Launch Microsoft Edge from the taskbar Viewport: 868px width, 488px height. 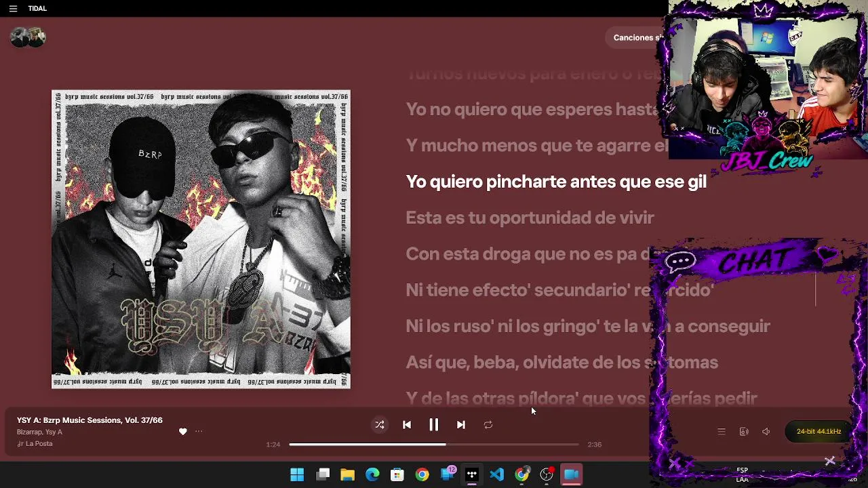tap(372, 474)
